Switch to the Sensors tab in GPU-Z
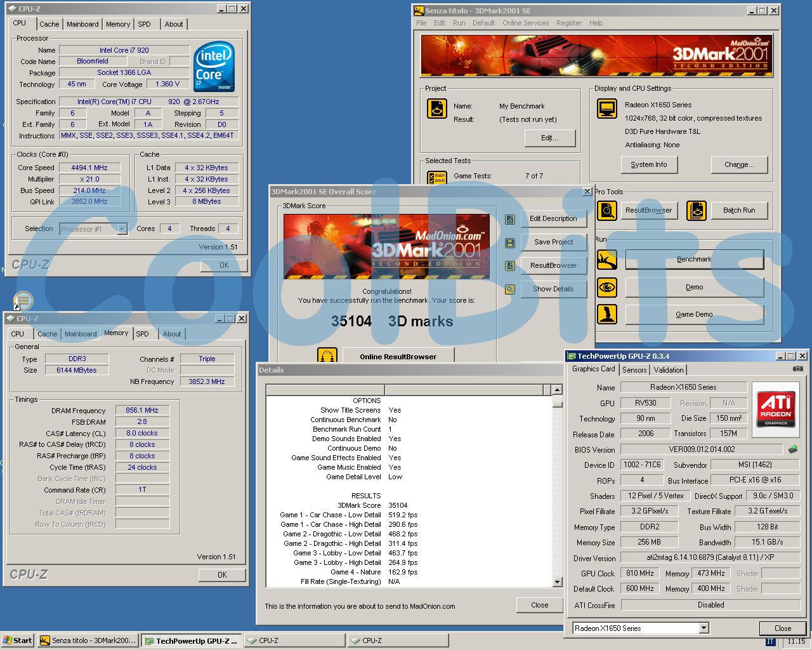The width and height of the screenshot is (812, 650). (634, 369)
